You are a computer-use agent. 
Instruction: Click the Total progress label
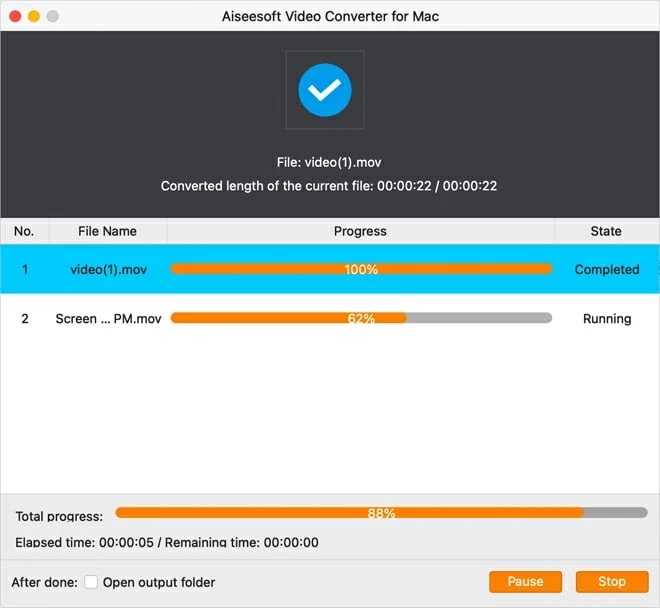click(x=59, y=516)
